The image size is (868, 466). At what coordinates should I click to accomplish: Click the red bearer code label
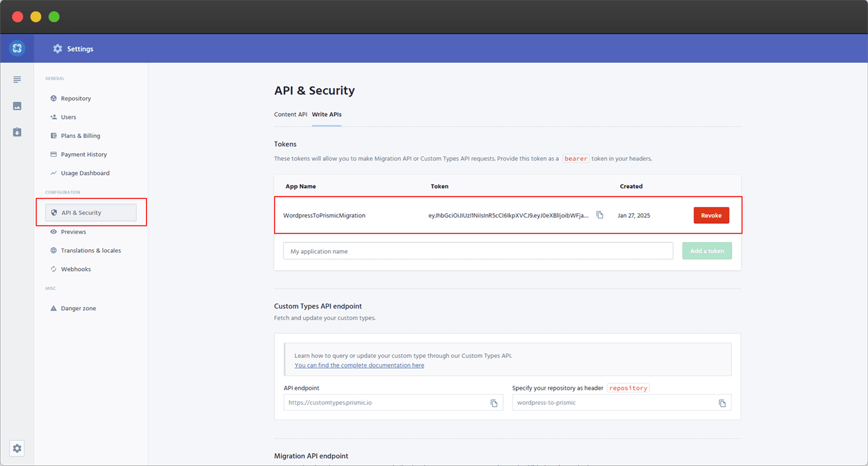click(x=576, y=158)
